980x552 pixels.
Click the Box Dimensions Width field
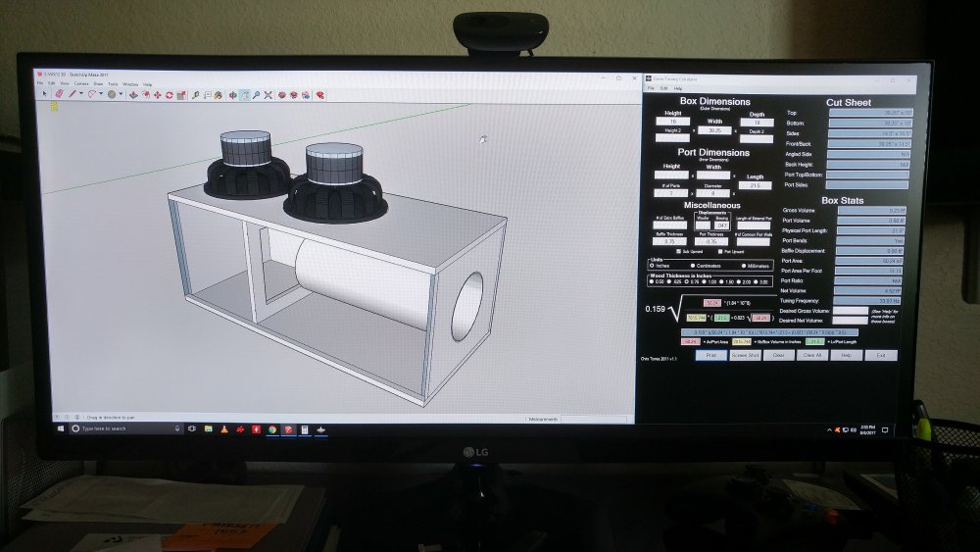tap(714, 130)
